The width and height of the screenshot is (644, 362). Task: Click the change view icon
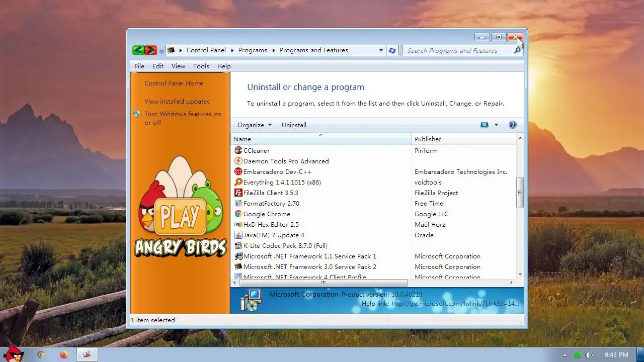485,125
